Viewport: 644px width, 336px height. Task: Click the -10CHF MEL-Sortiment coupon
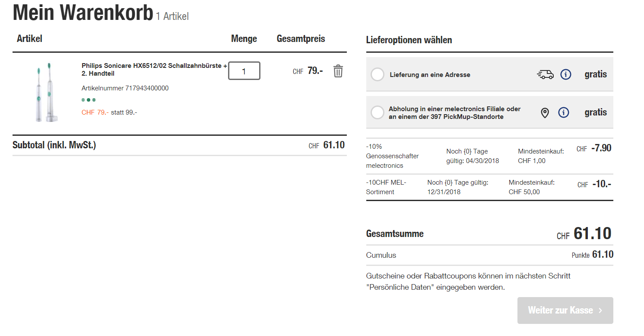click(386, 187)
